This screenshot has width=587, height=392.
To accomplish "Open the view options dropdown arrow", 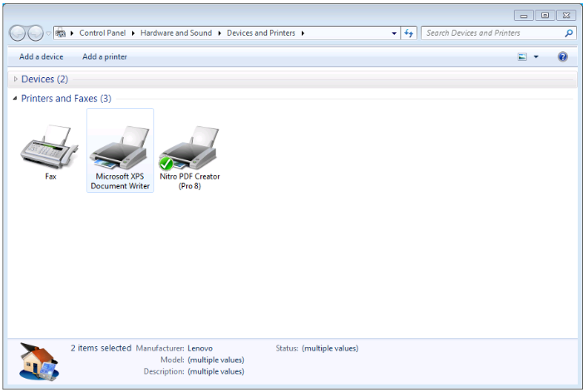I will 535,56.
